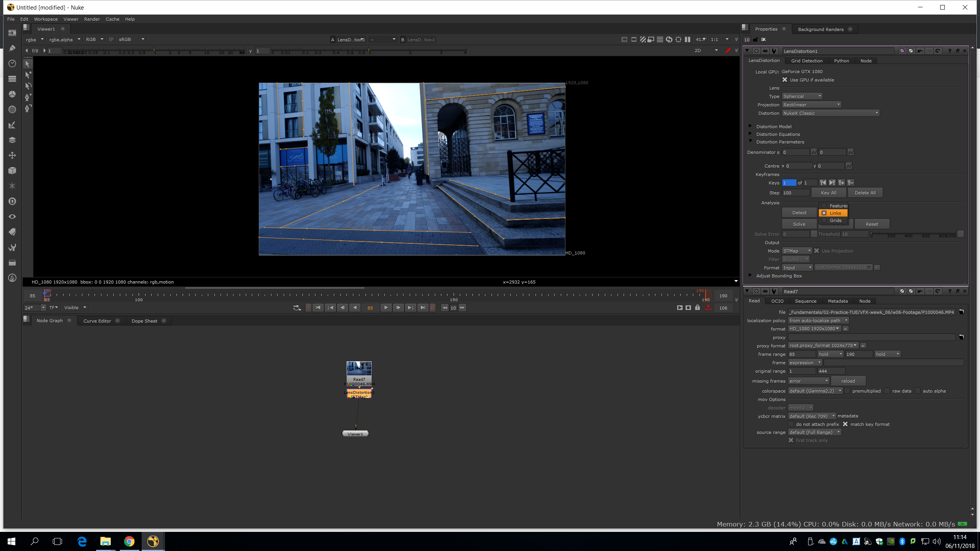
Task: Select the arrow tool in the viewer toolbar
Action: 28,64
